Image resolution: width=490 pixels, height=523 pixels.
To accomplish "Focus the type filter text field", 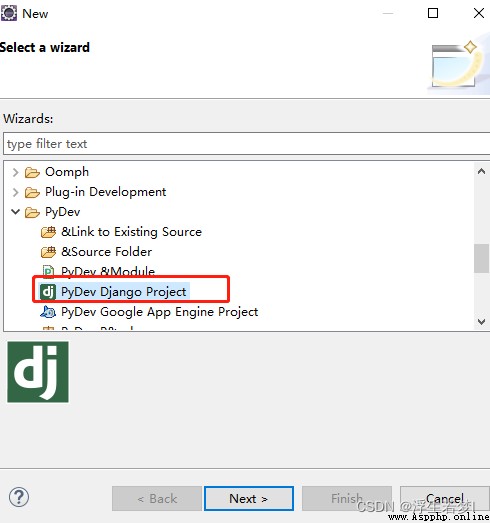I will tap(247, 144).
